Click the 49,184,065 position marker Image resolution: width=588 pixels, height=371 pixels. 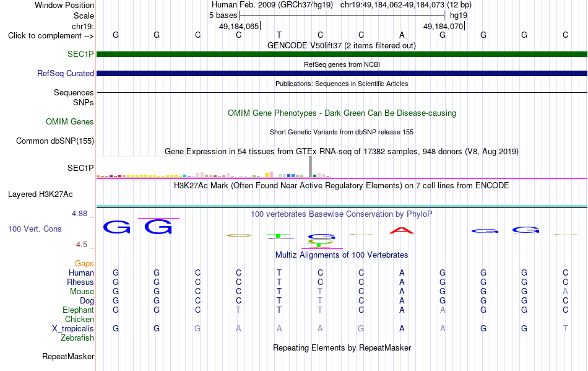coord(240,26)
